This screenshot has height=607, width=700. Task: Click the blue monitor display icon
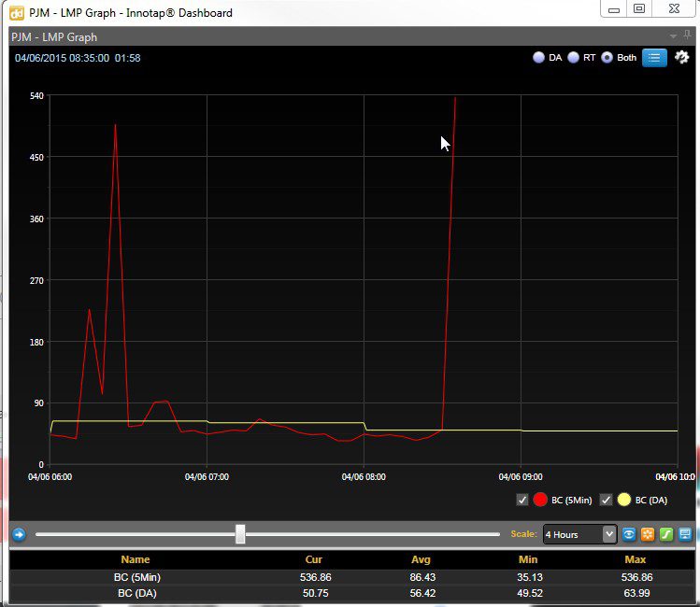685,534
